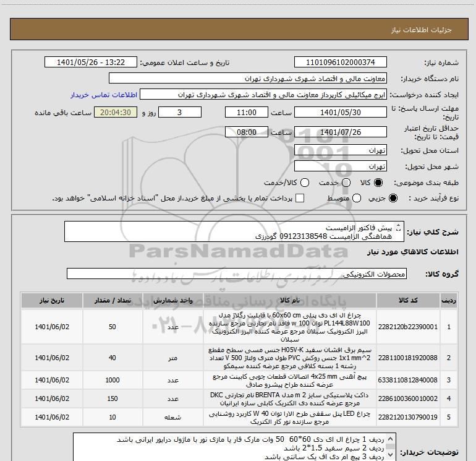The height and width of the screenshot is (461, 476).
Task: Click the H05V-K wire item name in row 2
Action: [x=289, y=358]
